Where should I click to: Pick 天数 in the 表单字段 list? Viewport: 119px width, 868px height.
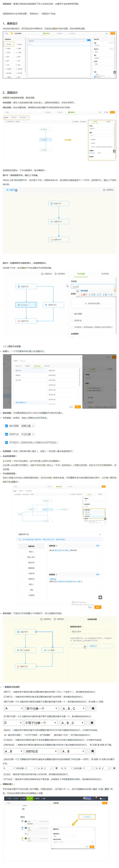[31, 590]
